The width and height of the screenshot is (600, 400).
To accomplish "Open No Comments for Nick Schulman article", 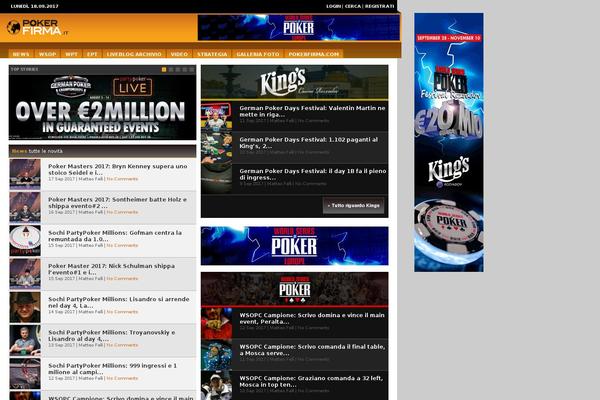I will 122,278.
